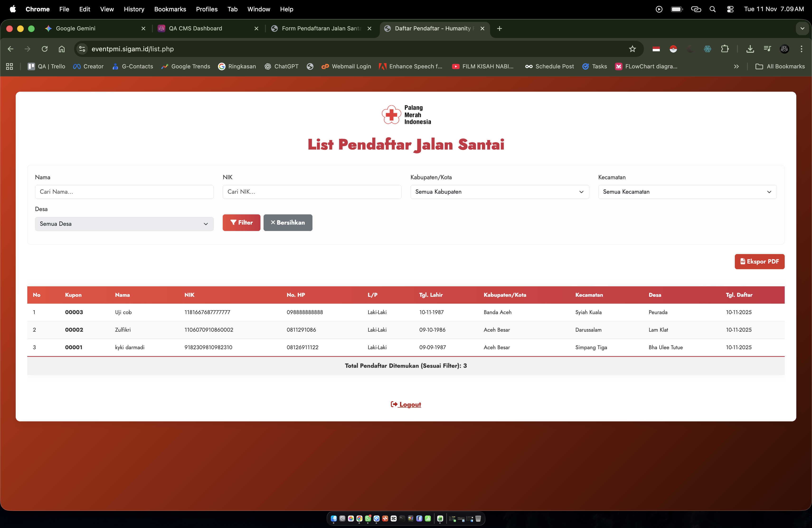The image size is (812, 528).
Task: Click the bookmark star icon in the address bar
Action: point(632,49)
